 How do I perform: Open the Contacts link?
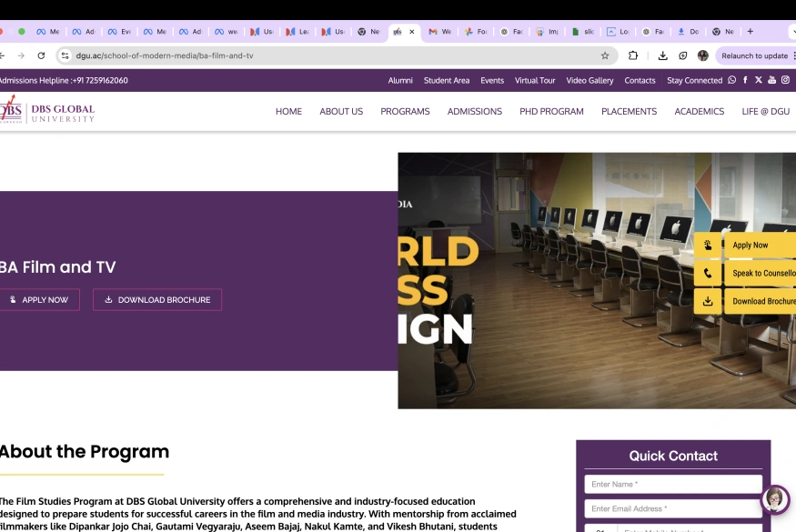tap(640, 80)
